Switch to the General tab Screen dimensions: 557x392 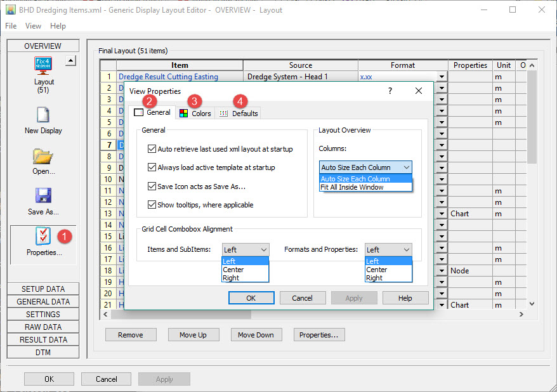(152, 112)
